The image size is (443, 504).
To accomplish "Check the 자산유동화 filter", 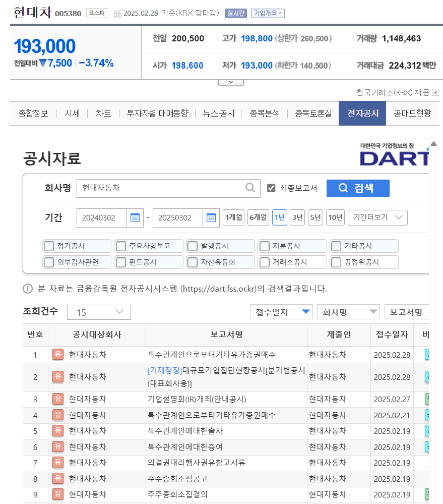I will [193, 262].
